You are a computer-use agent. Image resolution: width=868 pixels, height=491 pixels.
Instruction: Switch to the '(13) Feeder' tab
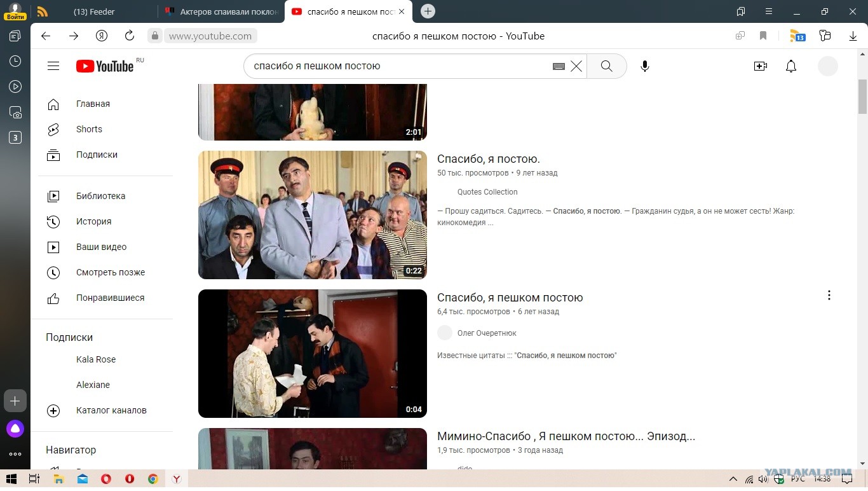[93, 11]
